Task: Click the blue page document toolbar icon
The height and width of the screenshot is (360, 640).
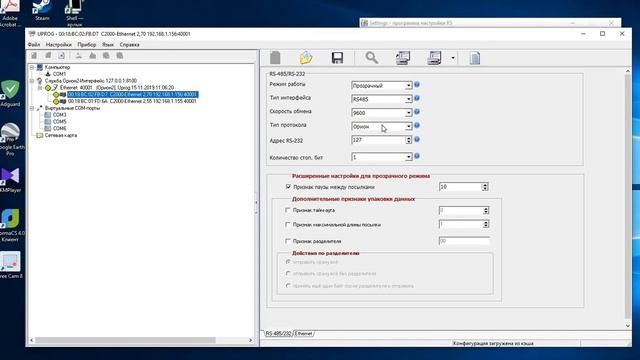Action: tap(475, 58)
